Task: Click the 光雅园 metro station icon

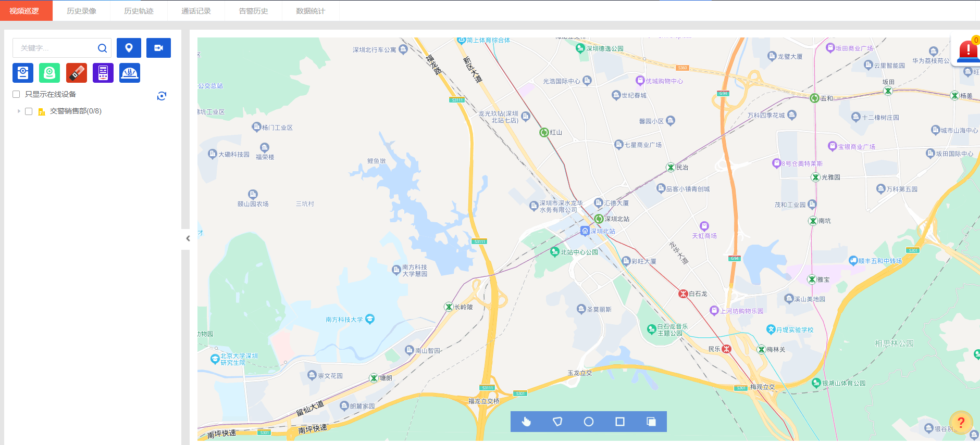Action: pos(816,177)
